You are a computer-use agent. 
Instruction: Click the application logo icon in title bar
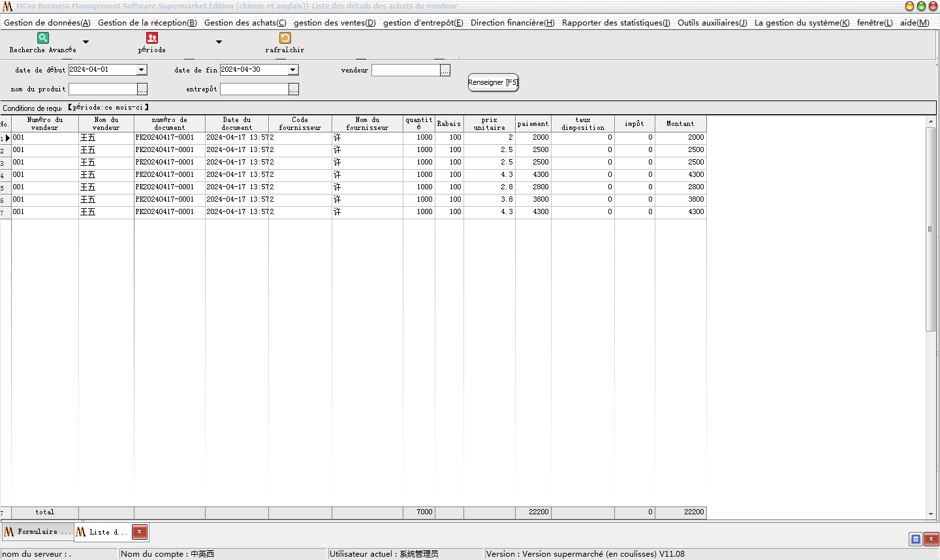7,6
